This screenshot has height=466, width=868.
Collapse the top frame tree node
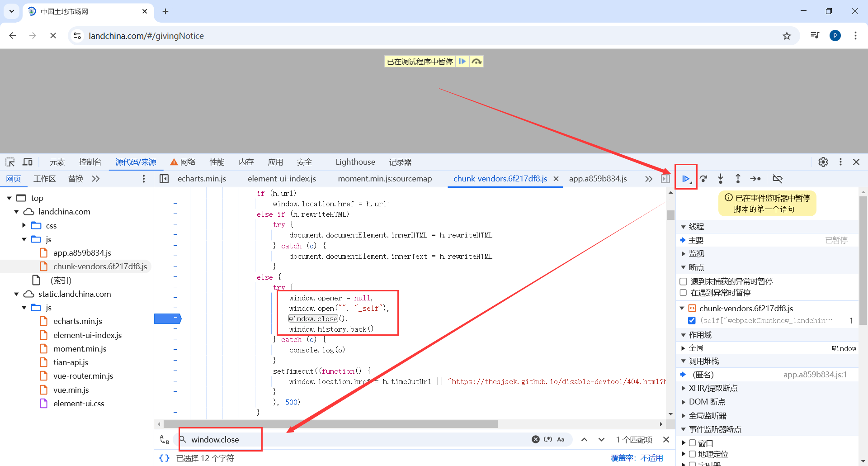9,198
